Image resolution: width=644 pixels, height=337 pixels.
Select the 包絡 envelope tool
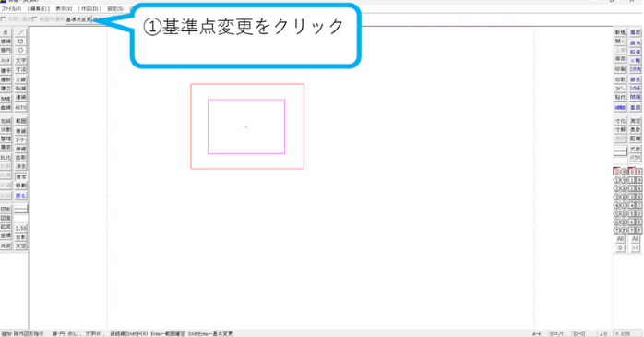tap(6, 121)
